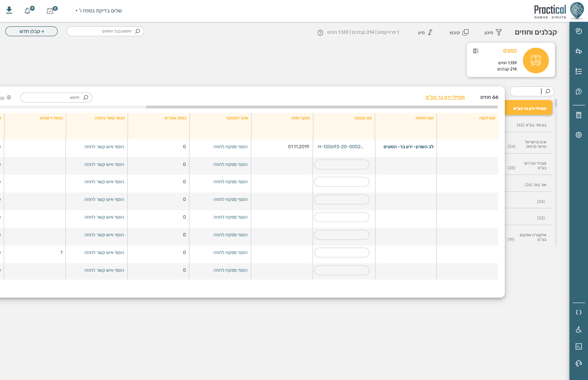Click the date 01.11.2019 cell
Screen dimensions: 588x380
[x=299, y=147]
